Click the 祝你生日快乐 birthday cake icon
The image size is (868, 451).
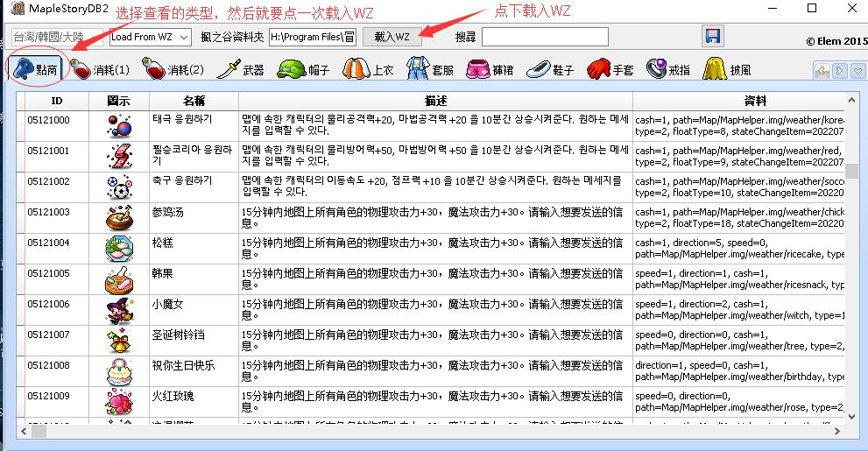pyautogui.click(x=119, y=371)
